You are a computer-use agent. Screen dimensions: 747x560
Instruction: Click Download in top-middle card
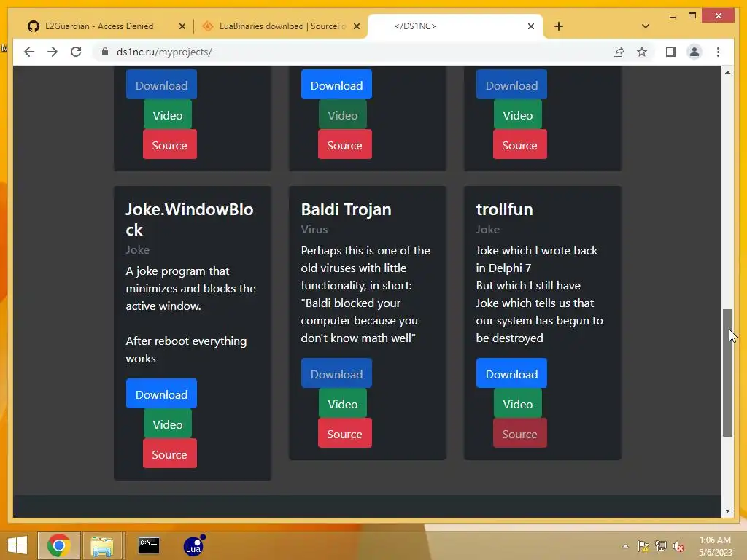tap(336, 85)
